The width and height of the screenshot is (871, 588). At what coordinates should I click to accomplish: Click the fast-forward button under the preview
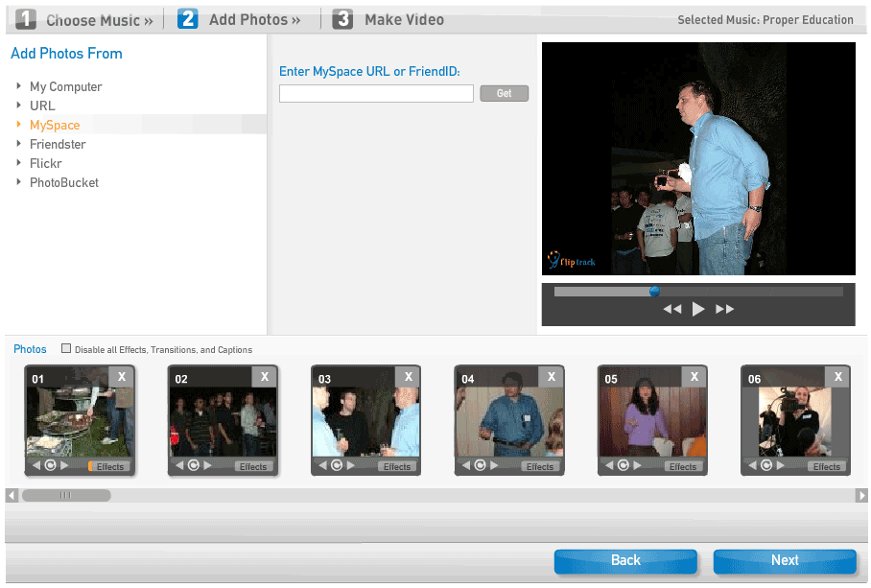click(725, 309)
